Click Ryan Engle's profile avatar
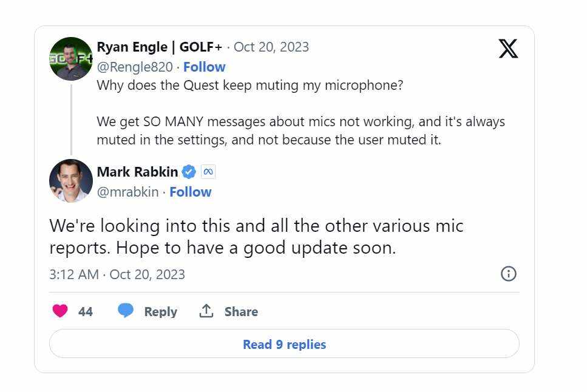 pos(70,59)
